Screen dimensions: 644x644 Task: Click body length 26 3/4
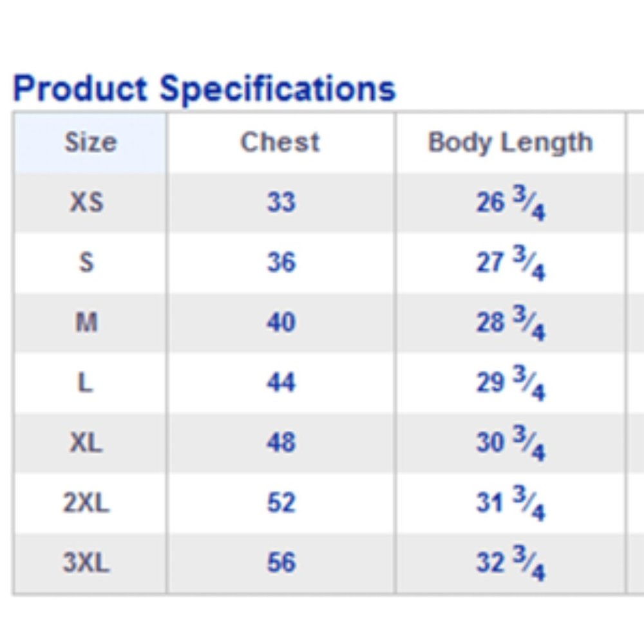(x=510, y=204)
